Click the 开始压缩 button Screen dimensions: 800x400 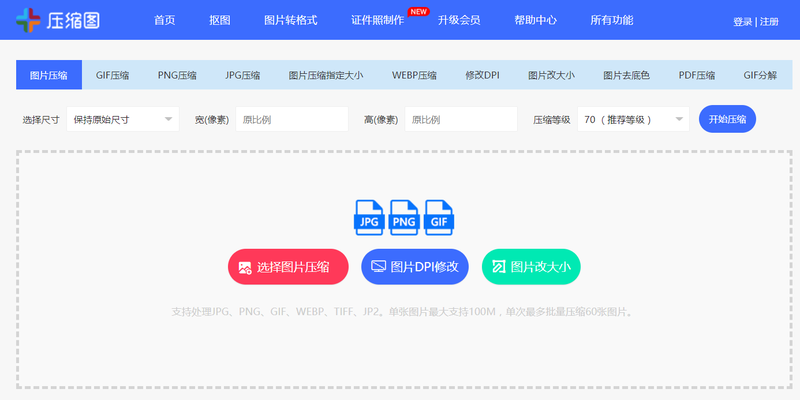(727, 119)
